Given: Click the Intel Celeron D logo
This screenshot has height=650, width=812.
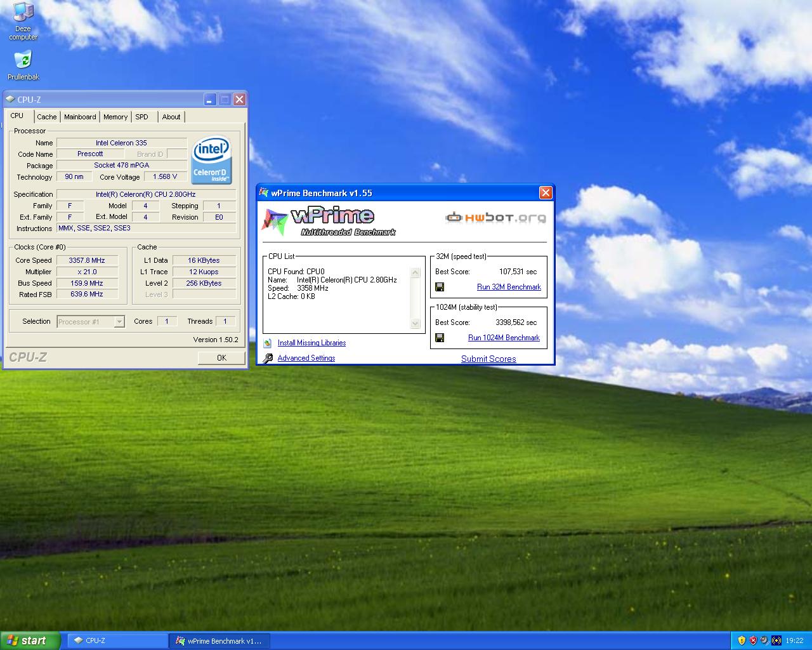Looking at the screenshot, I should [x=211, y=159].
